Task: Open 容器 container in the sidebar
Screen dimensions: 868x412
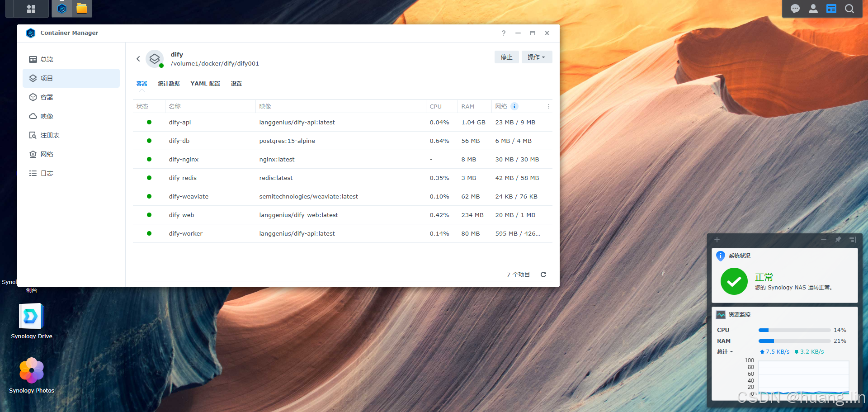Action: click(x=71, y=97)
